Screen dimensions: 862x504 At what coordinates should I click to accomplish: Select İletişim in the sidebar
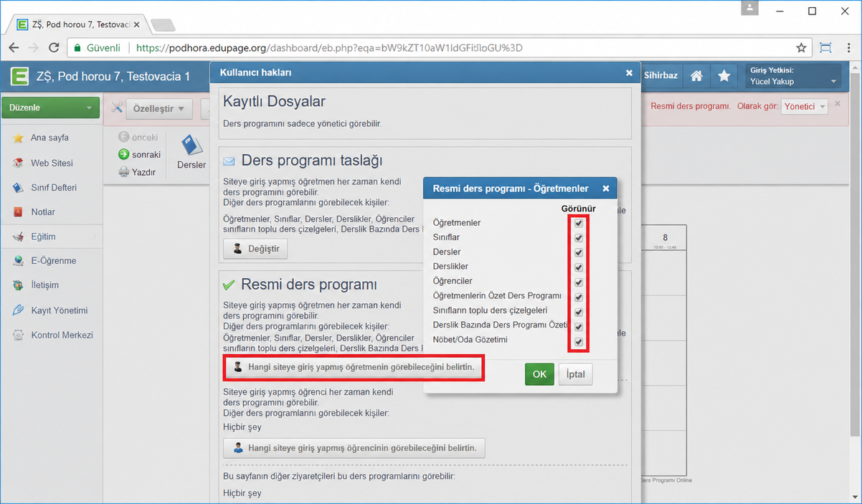point(45,285)
